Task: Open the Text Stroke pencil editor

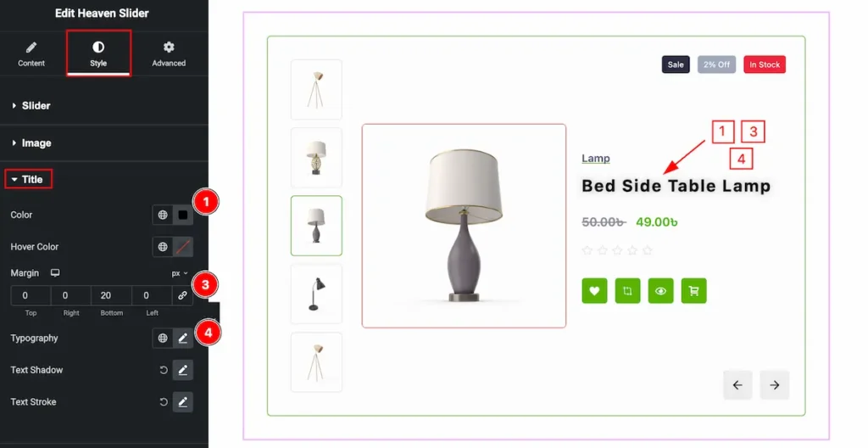Action: (183, 402)
